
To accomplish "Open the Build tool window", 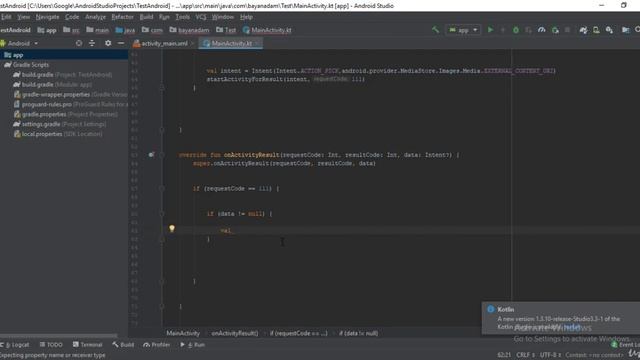I will tap(123, 345).
